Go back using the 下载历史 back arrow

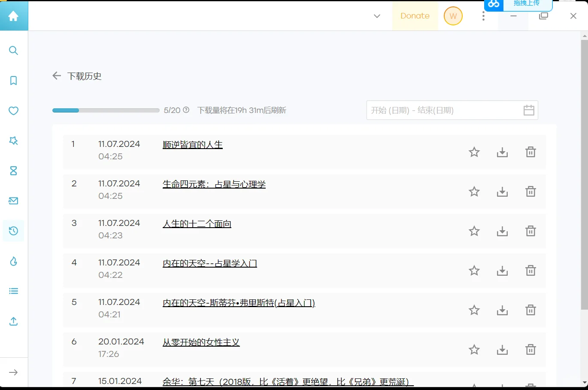(x=56, y=76)
